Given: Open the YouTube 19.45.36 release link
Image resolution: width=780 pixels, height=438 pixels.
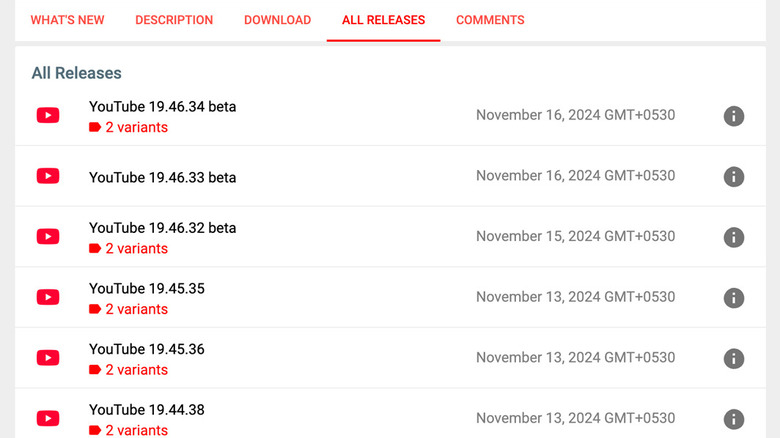Looking at the screenshot, I should click(146, 349).
